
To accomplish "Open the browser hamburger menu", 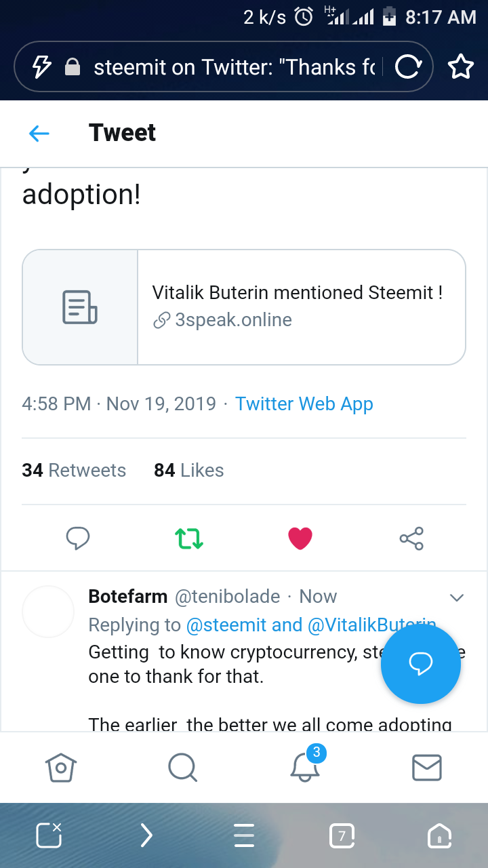I will (244, 836).
